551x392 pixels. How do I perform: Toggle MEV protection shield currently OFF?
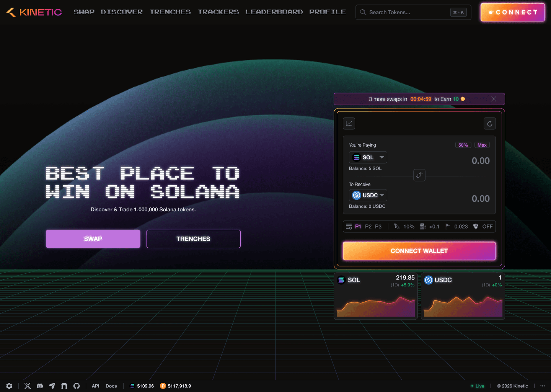(483, 227)
